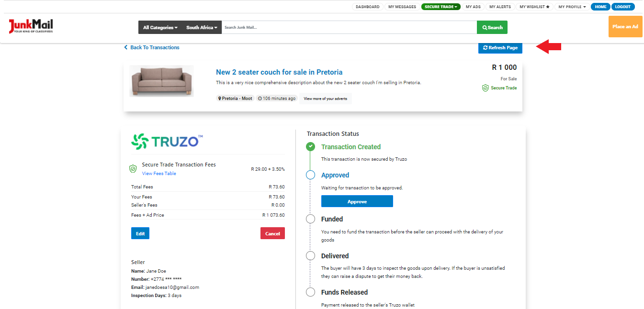
Task: Select the Funded step circle
Action: click(x=310, y=219)
